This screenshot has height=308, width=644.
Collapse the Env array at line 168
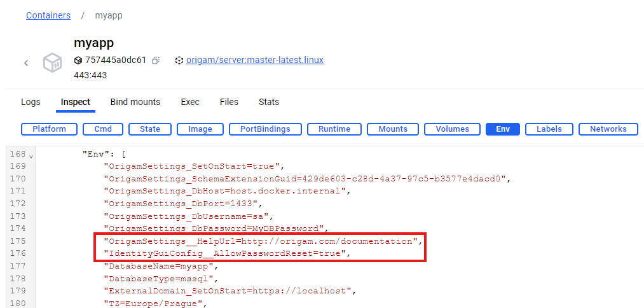point(32,157)
